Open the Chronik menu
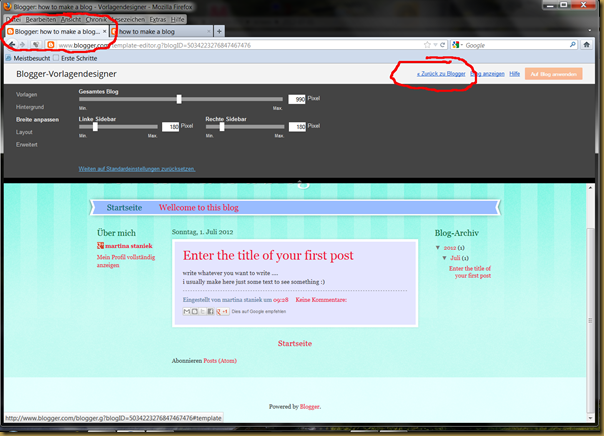 point(96,19)
